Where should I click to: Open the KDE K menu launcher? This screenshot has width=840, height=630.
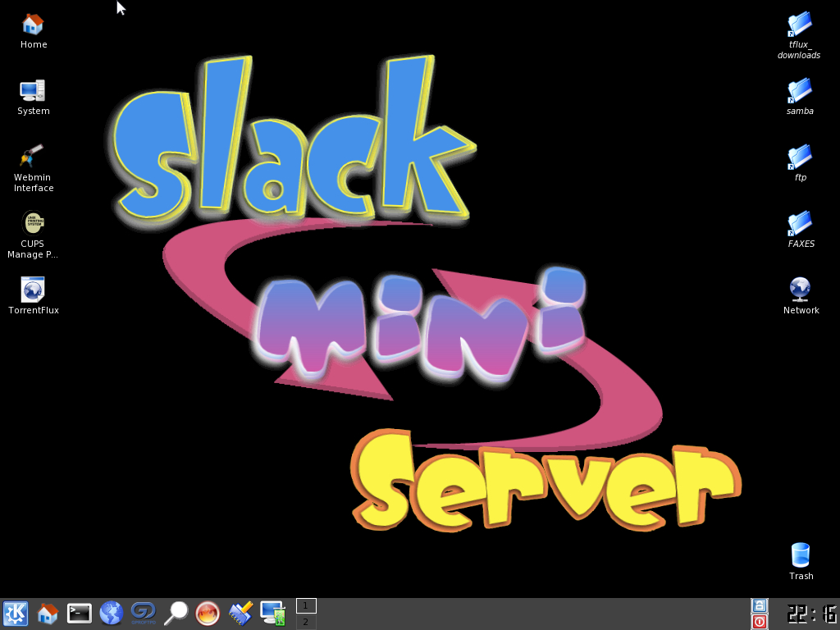point(16,613)
